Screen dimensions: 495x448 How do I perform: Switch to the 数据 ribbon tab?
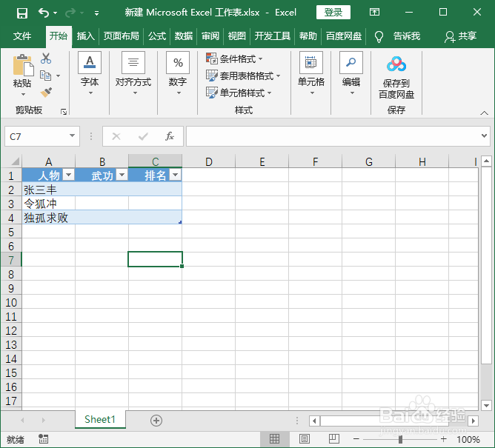click(184, 36)
